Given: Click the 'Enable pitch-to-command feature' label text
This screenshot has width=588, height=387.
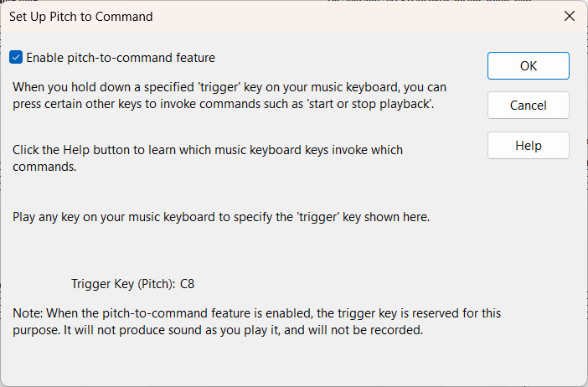Looking at the screenshot, I should (x=121, y=58).
